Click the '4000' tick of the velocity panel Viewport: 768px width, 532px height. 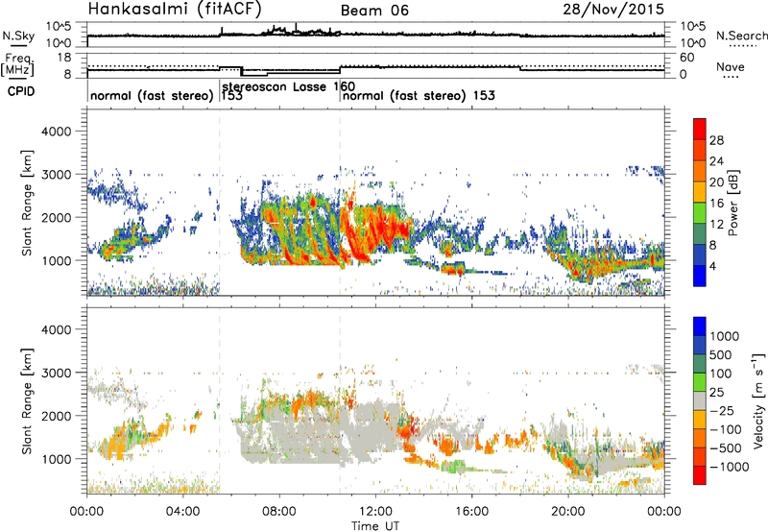57,329
